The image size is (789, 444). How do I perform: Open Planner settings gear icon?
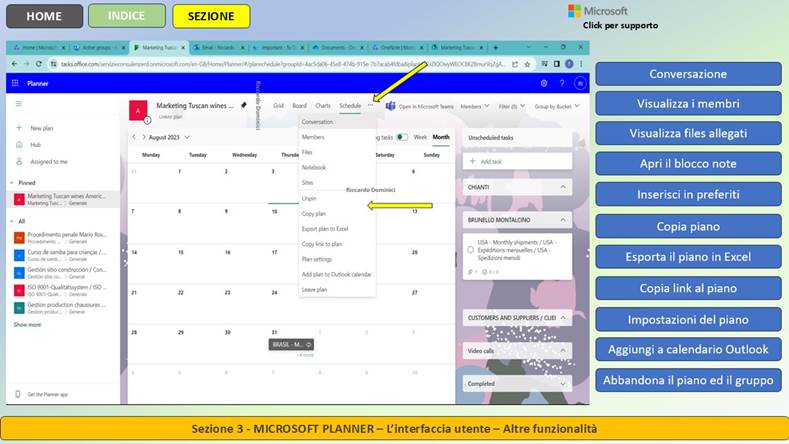point(544,84)
